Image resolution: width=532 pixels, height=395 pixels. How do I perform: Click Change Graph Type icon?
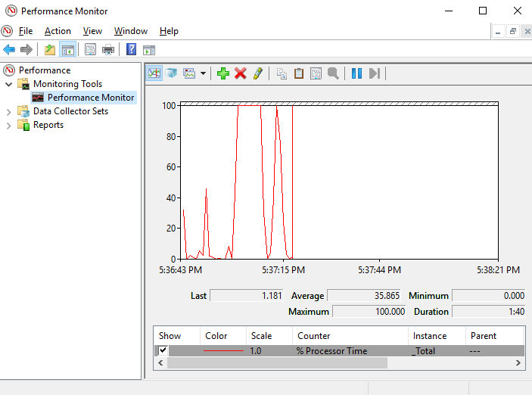pyautogui.click(x=189, y=73)
